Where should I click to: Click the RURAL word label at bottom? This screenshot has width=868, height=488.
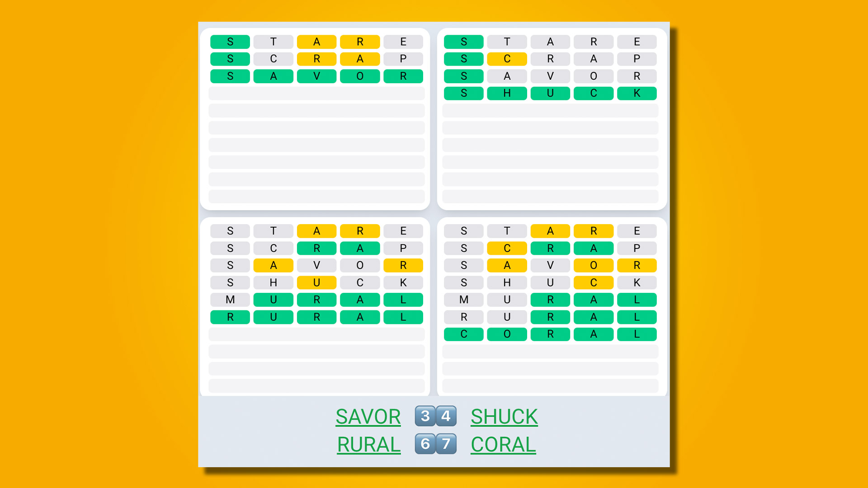pos(367,444)
